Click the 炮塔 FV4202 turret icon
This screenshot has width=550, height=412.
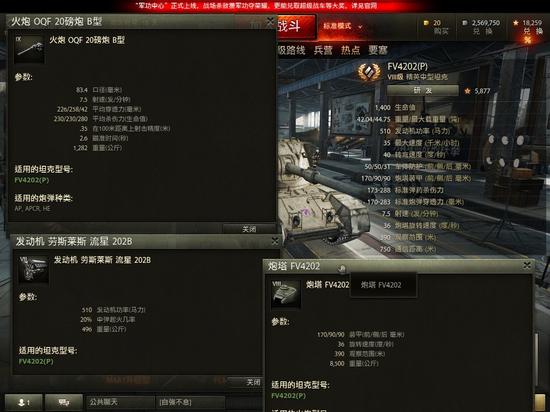[x=286, y=294]
